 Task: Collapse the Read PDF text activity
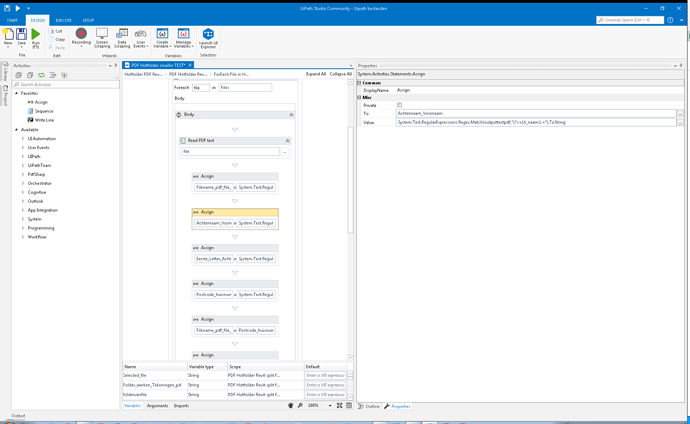click(287, 141)
